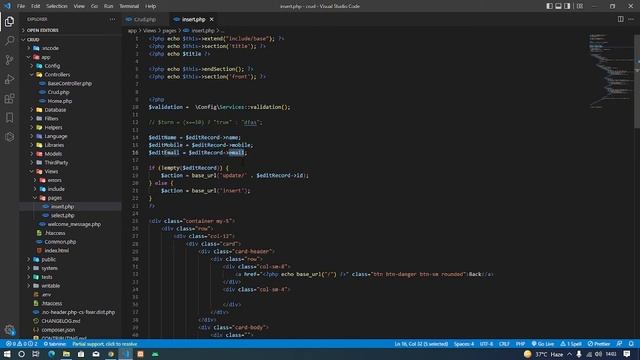The width and height of the screenshot is (640, 360).
Task: Click Go Live in status bar
Action: pos(542,344)
